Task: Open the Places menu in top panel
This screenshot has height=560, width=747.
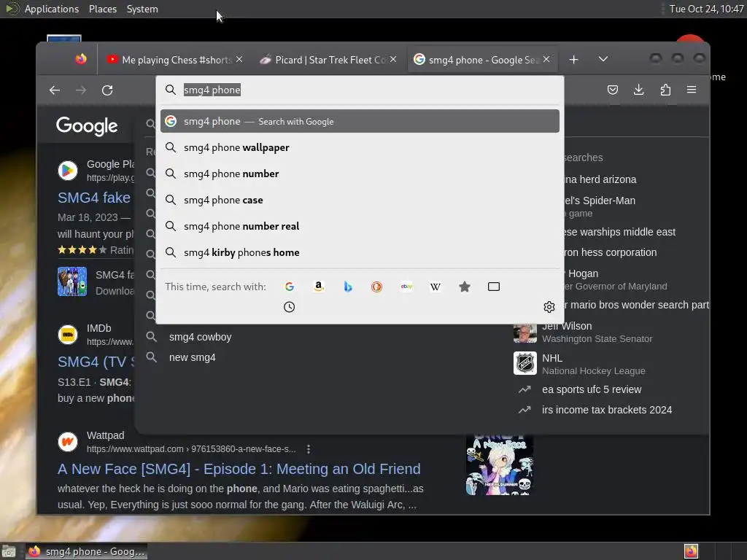Action: [x=102, y=9]
